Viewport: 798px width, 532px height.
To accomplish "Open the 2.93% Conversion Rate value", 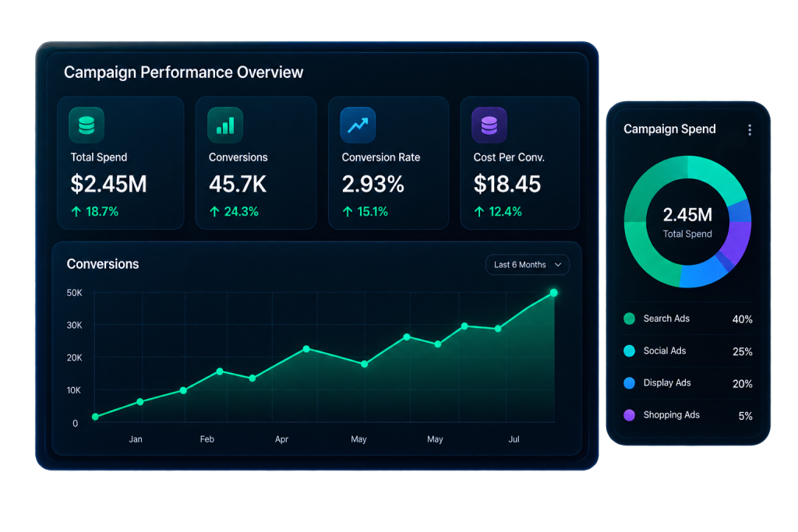I will (x=373, y=184).
